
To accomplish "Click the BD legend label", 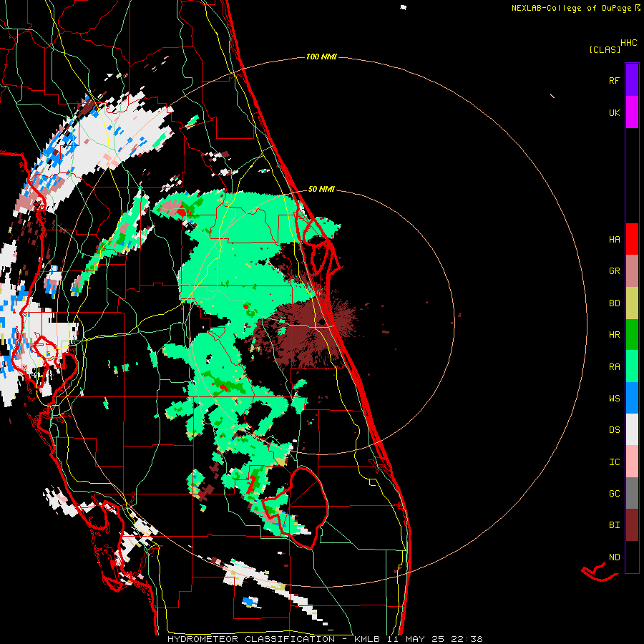I will click(x=614, y=303).
